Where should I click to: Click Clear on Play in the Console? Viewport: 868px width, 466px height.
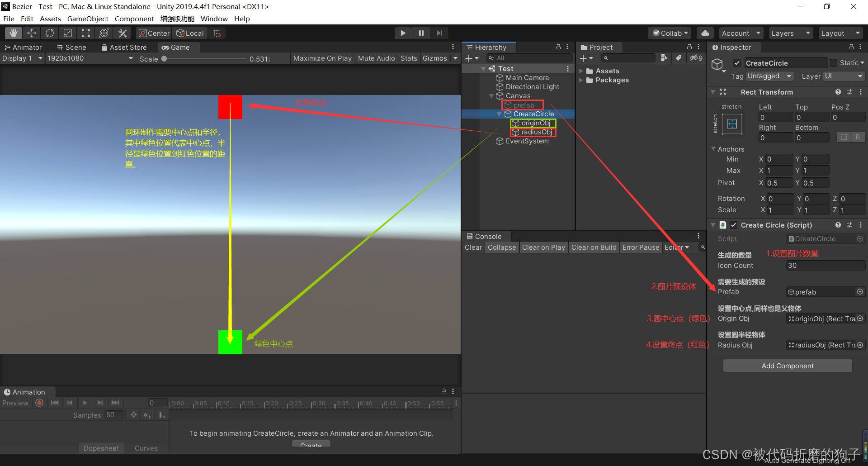point(543,247)
